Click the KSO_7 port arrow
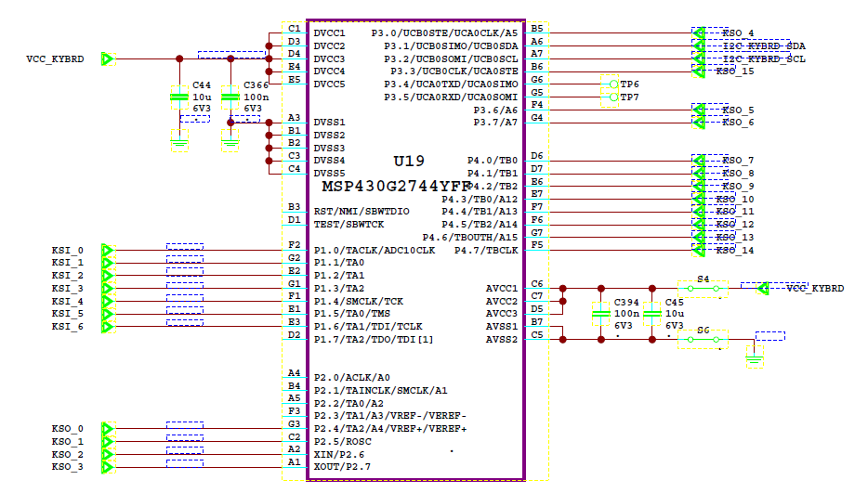Viewport: 868px width, 493px height. point(699,161)
